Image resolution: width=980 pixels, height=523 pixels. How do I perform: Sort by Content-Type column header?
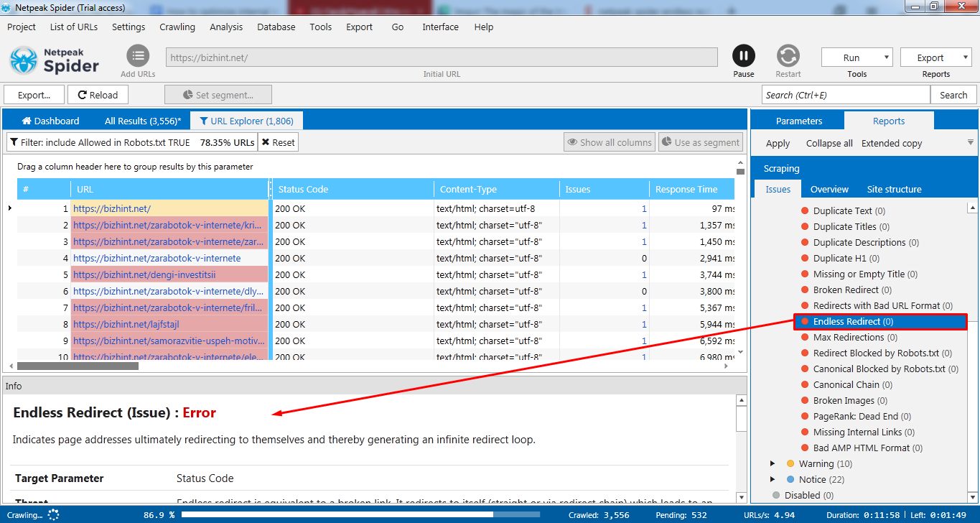coord(497,189)
